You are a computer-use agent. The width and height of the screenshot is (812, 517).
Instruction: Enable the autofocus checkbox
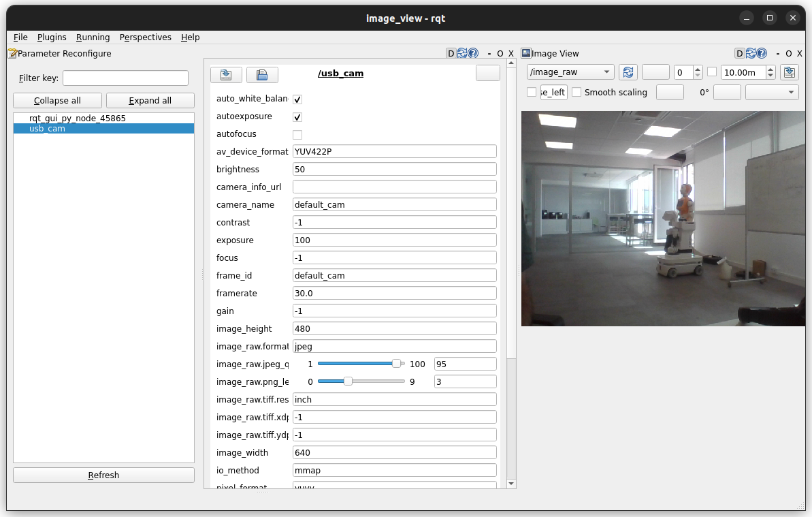point(297,135)
